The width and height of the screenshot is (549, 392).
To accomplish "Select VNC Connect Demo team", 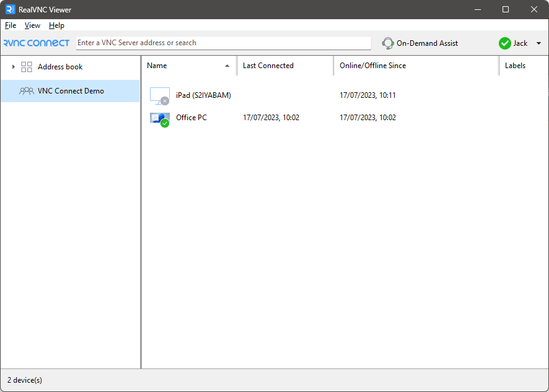I will click(x=70, y=91).
